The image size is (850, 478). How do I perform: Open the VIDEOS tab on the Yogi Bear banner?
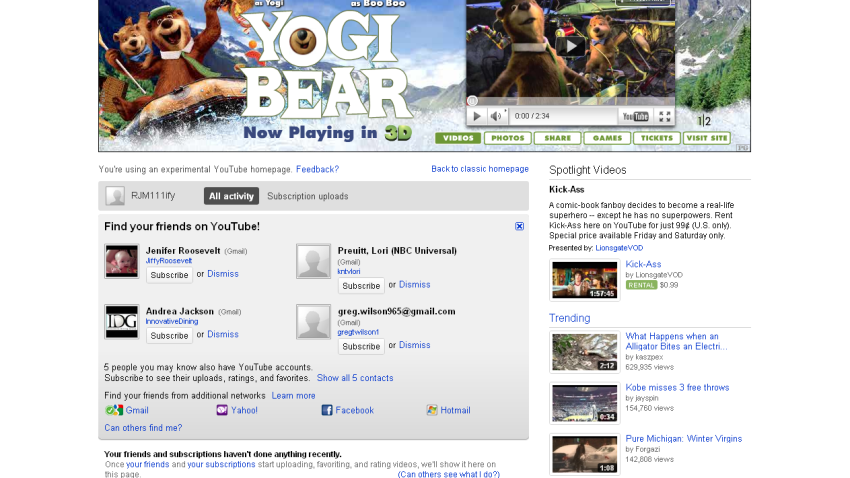458,138
